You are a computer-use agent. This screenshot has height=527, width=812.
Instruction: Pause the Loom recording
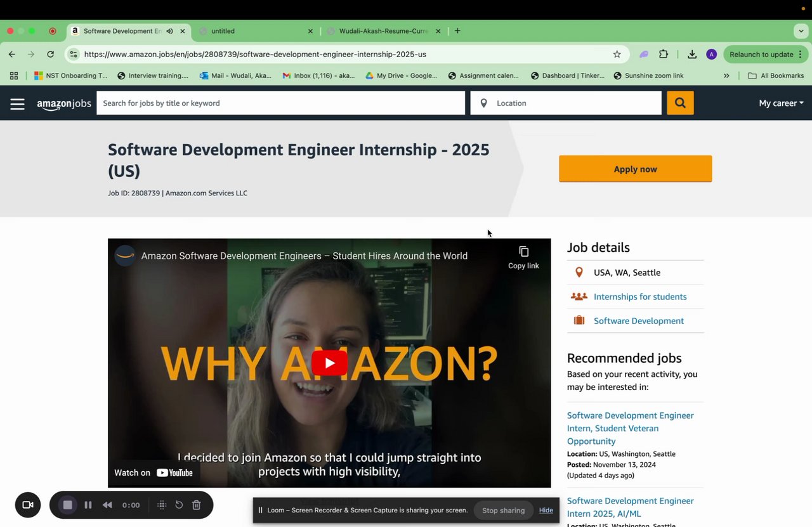(88, 505)
